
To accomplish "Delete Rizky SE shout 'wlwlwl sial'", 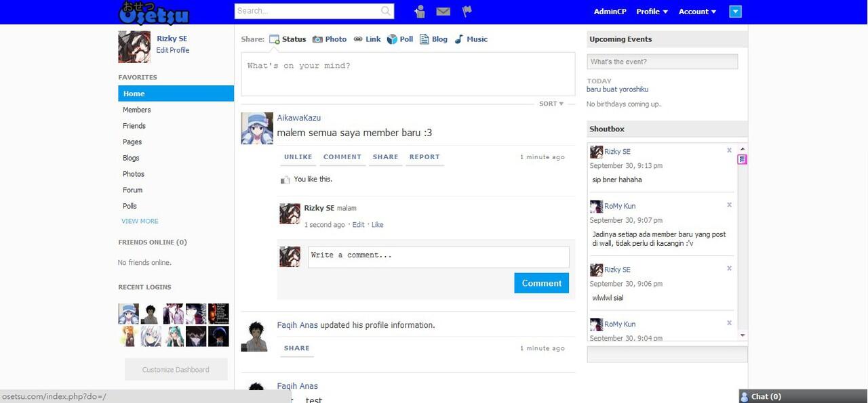I will [x=729, y=268].
